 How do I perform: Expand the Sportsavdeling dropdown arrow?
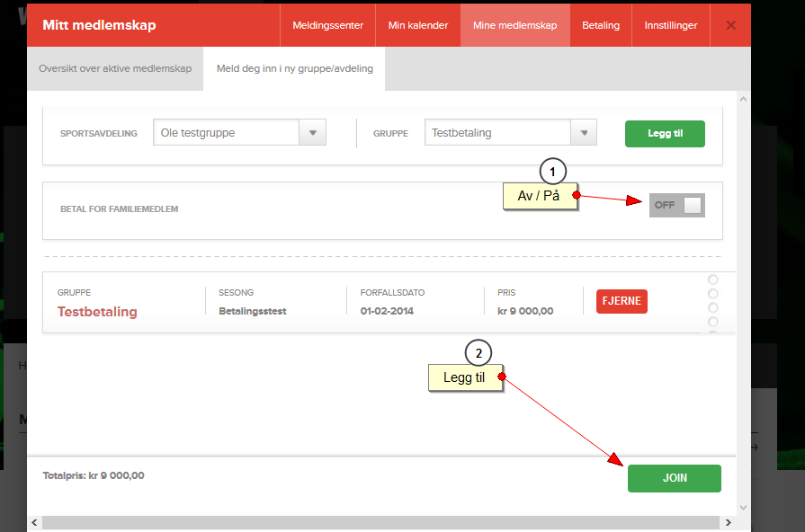(x=313, y=133)
